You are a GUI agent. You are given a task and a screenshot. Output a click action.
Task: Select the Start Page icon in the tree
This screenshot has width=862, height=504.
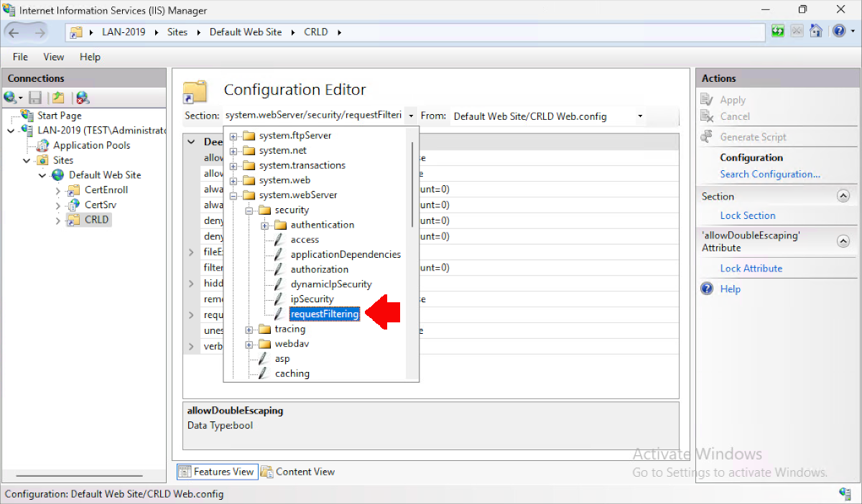[x=27, y=115]
